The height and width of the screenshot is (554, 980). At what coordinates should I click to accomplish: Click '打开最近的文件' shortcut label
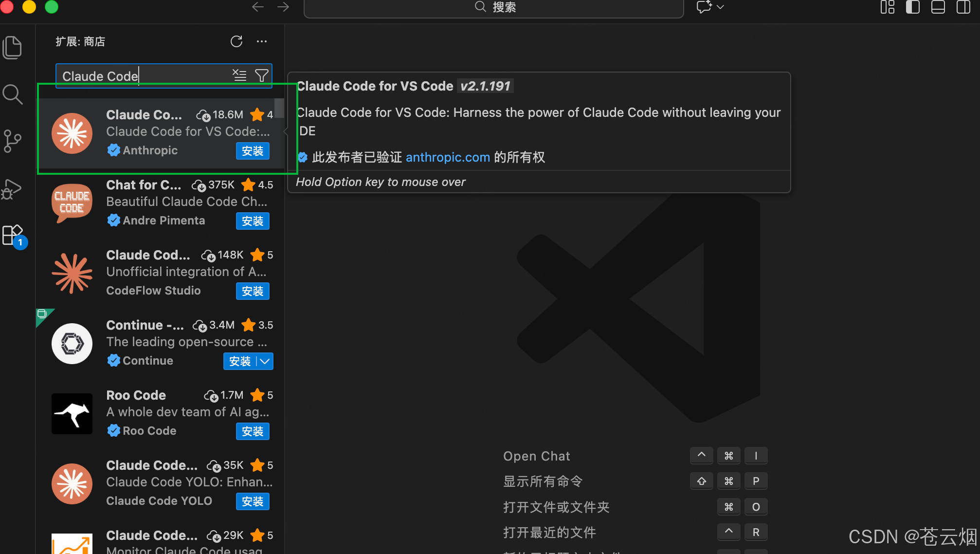(549, 533)
